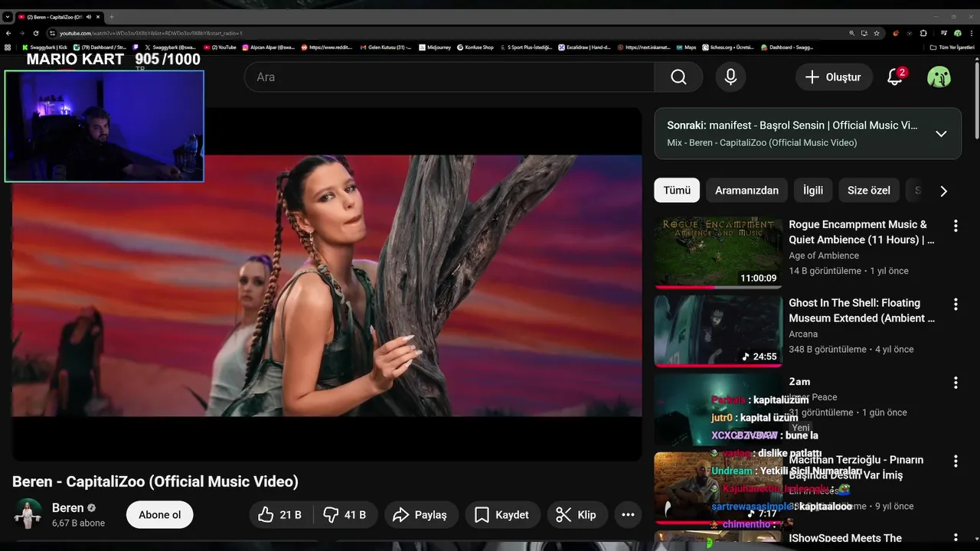Open the Arcana channel link
This screenshot has height=551, width=980.
click(x=803, y=334)
